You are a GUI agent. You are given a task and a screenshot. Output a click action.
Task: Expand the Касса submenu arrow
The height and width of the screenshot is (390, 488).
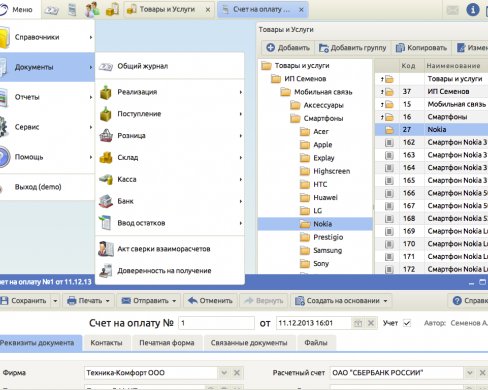pos(240,179)
